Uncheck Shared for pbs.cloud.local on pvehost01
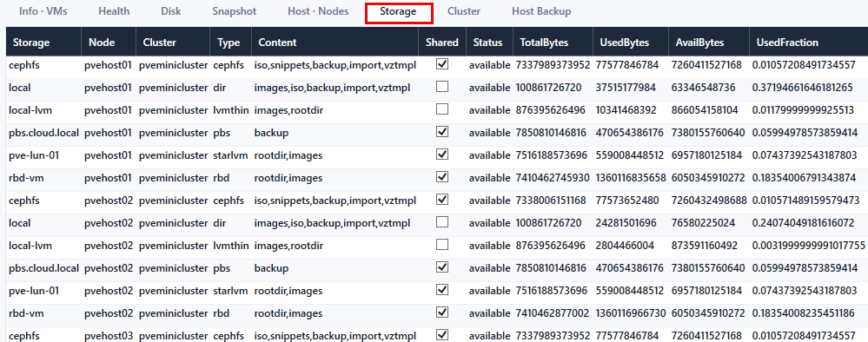This screenshot has width=868, height=342. pyautogui.click(x=441, y=132)
